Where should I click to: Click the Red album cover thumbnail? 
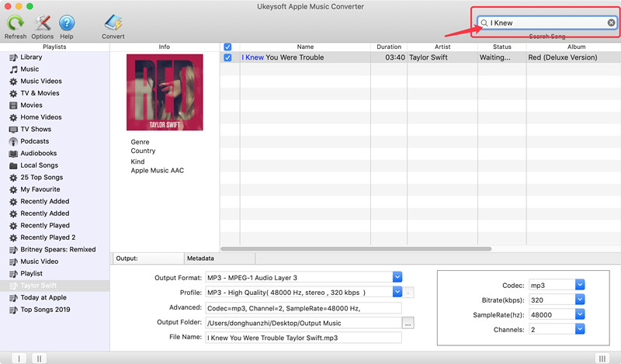coord(165,92)
